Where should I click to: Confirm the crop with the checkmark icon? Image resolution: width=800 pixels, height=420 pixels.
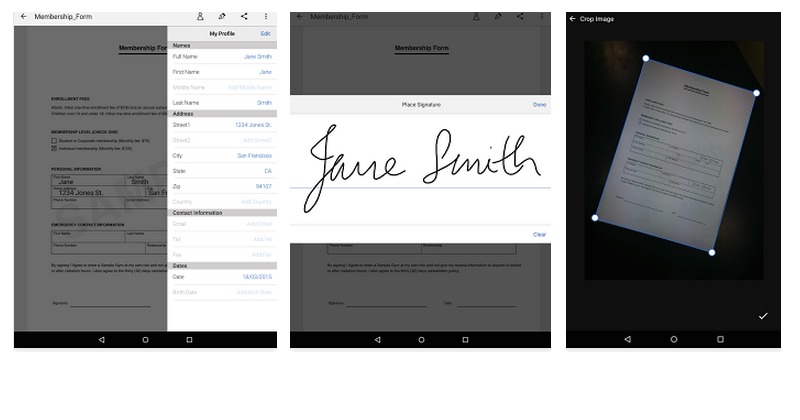(763, 316)
